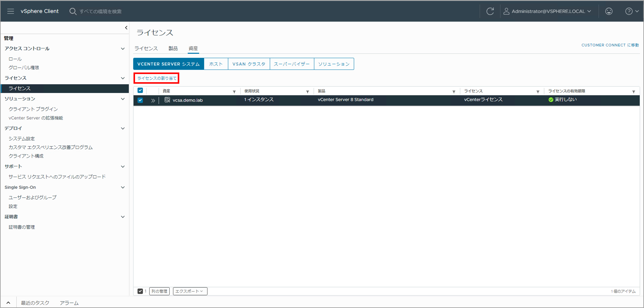Select the ホスト asset tab
Screen dimensions: 644x308
coord(216,64)
